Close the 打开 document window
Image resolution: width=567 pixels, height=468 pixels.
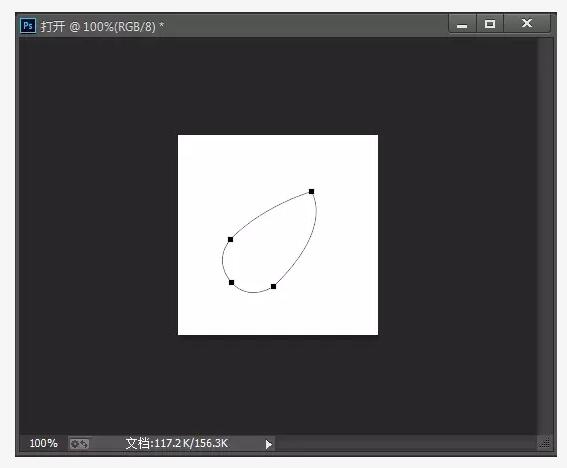[x=527, y=24]
